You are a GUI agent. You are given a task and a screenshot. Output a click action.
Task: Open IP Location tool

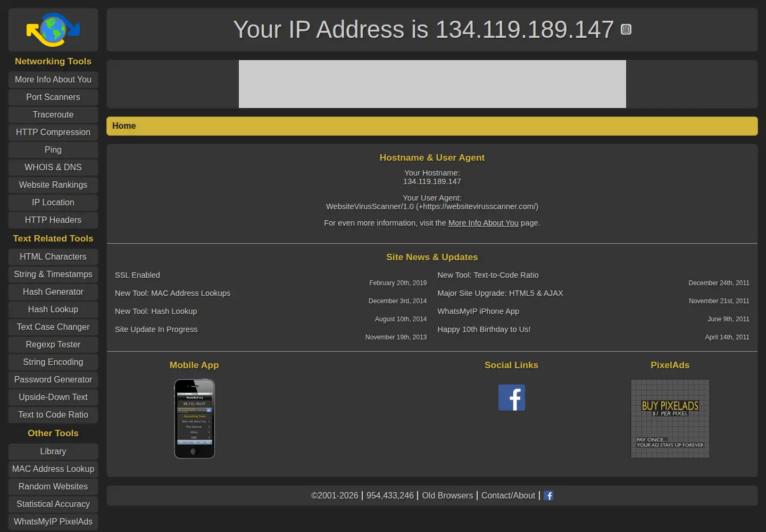pos(53,202)
